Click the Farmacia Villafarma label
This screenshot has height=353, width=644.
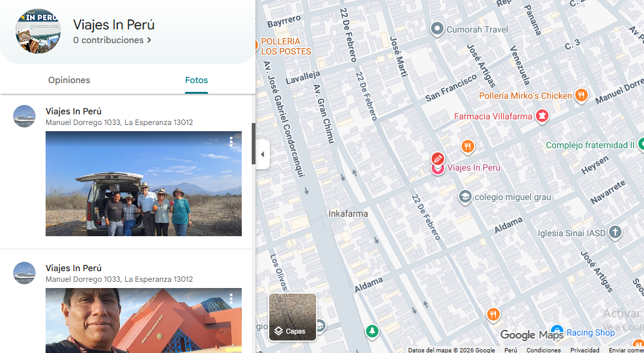[x=493, y=116]
